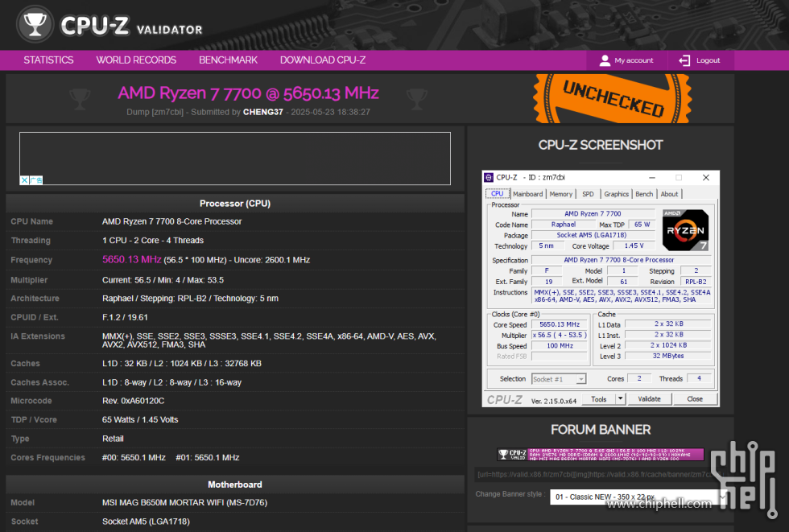Click core frequency #01: 5650.1 MHz
This screenshot has width=789, height=532.
208,458
